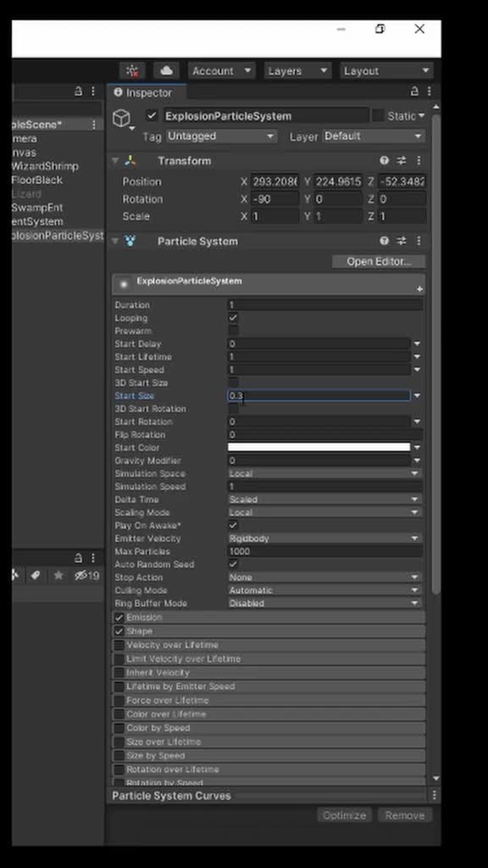488x868 pixels.
Task: Click the Remove button
Action: [x=404, y=815]
